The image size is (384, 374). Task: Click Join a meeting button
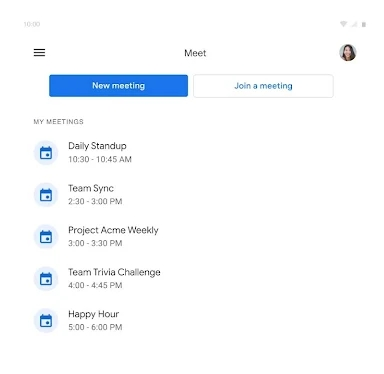click(263, 86)
